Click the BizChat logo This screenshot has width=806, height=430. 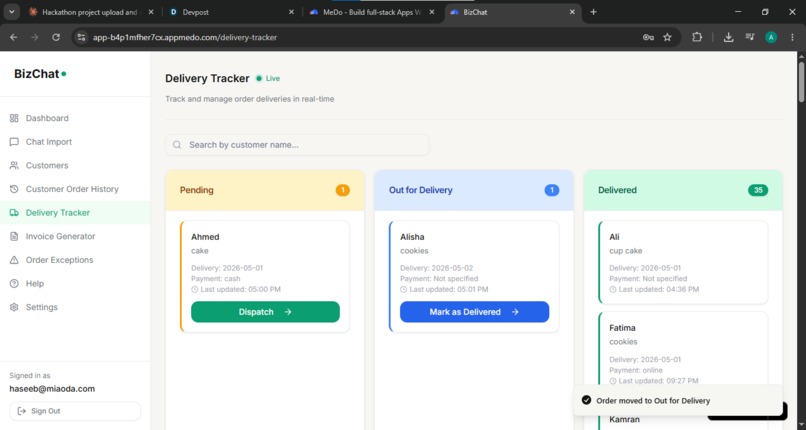pos(40,74)
